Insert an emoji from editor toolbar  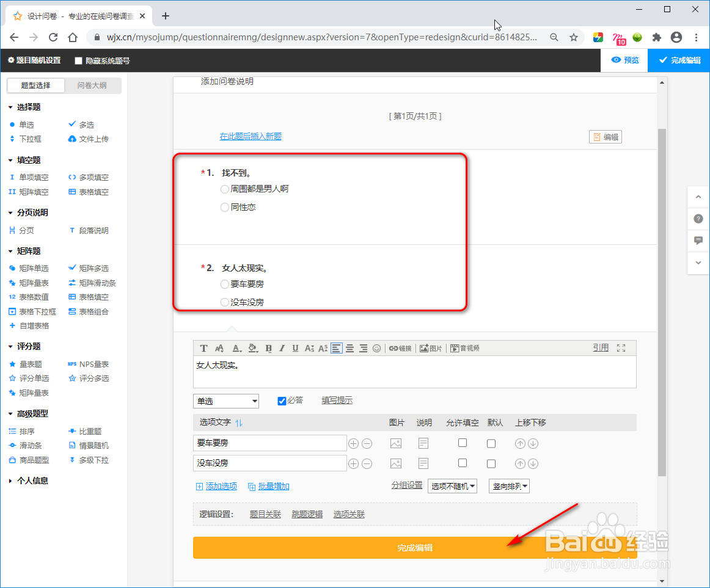coord(377,348)
